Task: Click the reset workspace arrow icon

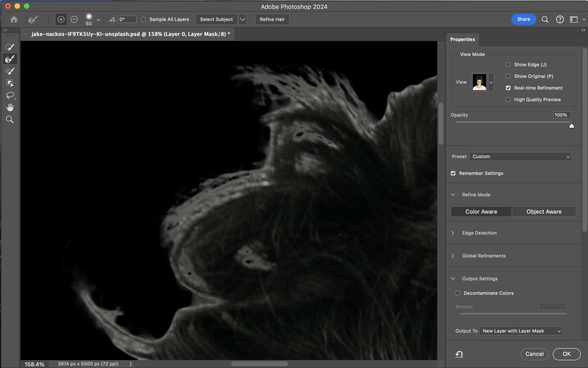Action: point(459,354)
